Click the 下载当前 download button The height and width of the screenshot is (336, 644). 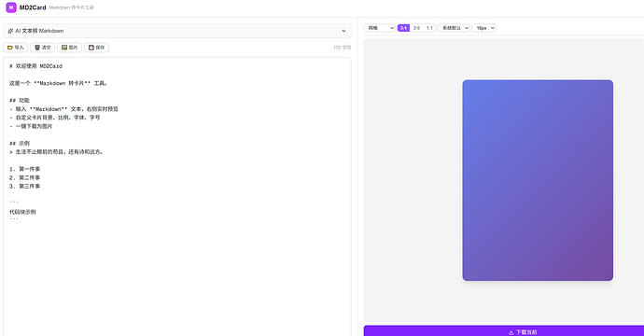523,331
